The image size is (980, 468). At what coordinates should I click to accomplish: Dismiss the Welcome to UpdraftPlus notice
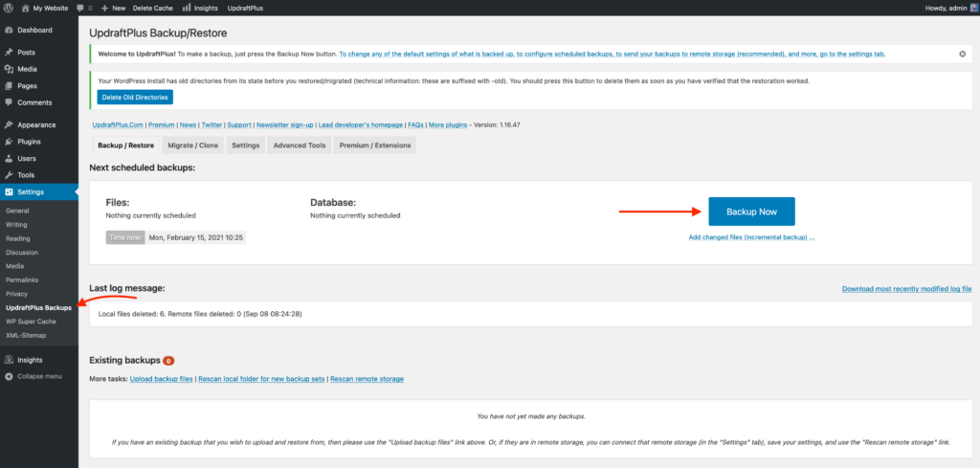click(962, 55)
